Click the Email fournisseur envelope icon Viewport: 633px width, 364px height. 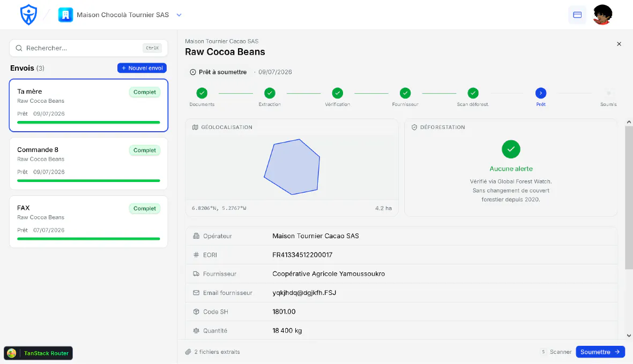point(196,293)
